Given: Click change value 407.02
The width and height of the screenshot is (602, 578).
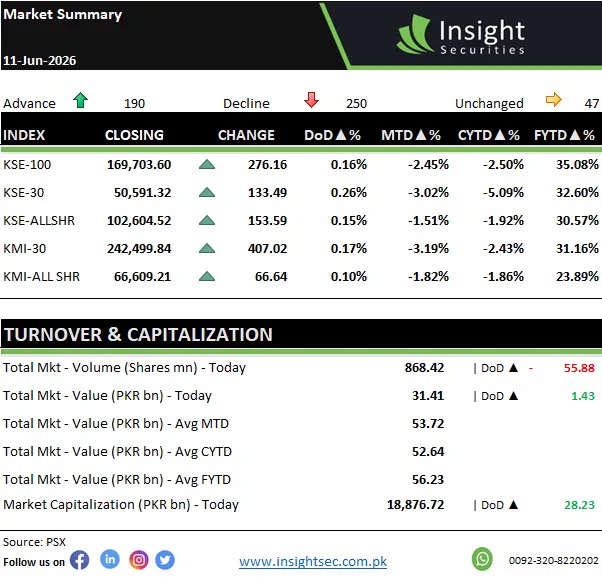Looking at the screenshot, I should (x=267, y=248).
